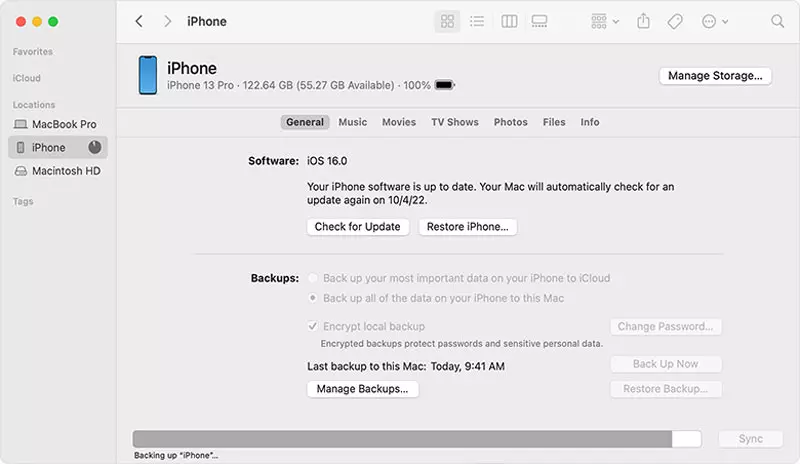Image resolution: width=800 pixels, height=464 pixels.
Task: Open the Info tab
Action: (590, 122)
